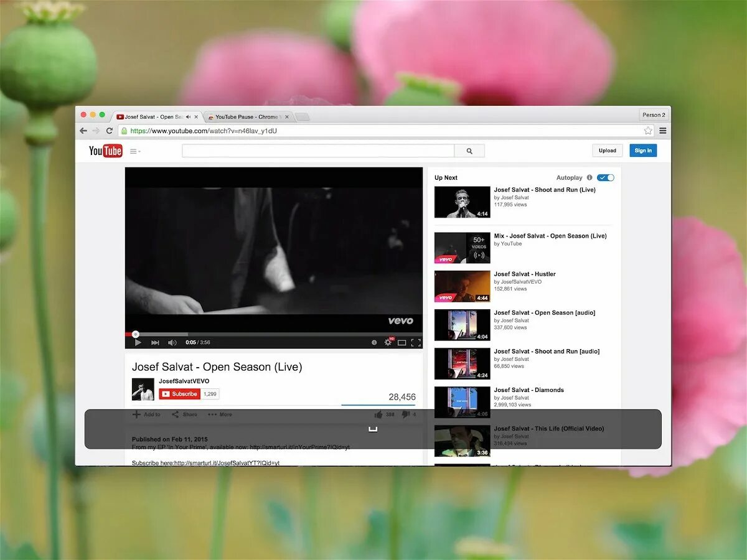Click Add to under the video
The width and height of the screenshot is (747, 560).
pyautogui.click(x=146, y=414)
